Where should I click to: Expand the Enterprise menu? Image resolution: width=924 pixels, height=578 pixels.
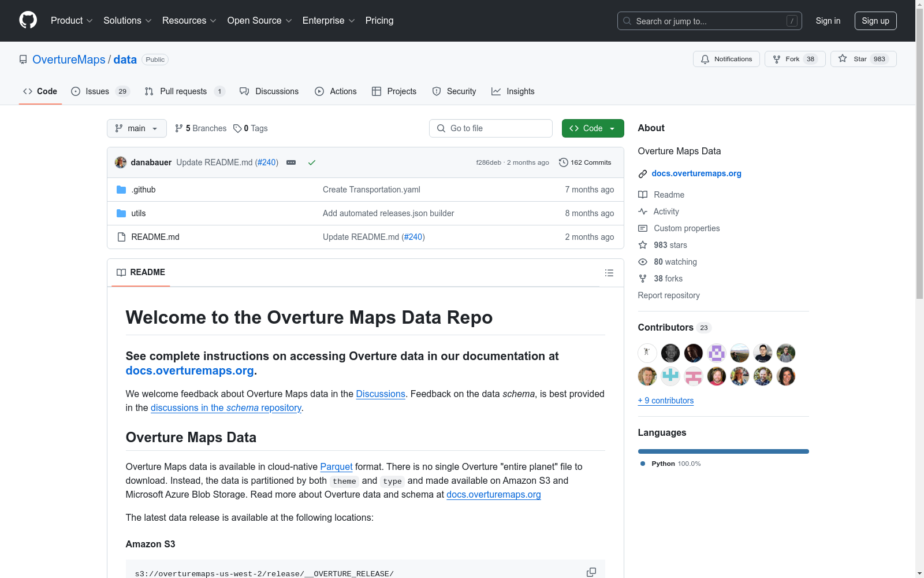click(x=329, y=21)
